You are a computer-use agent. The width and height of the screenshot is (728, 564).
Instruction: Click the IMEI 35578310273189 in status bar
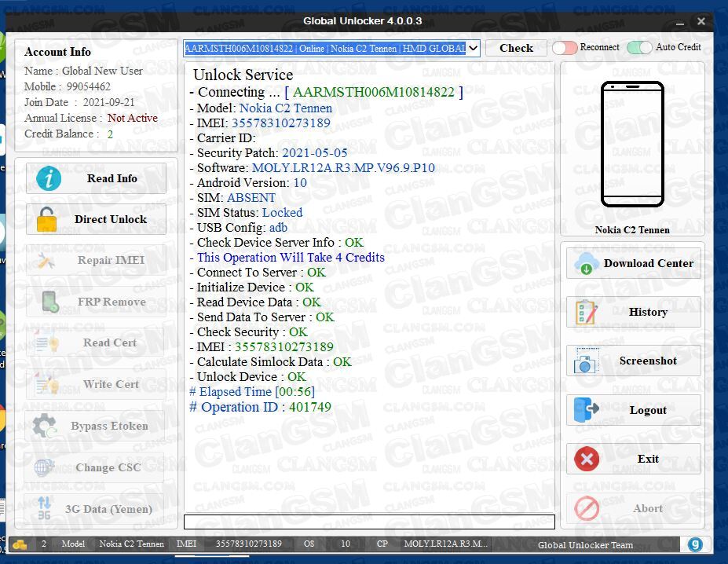248,544
